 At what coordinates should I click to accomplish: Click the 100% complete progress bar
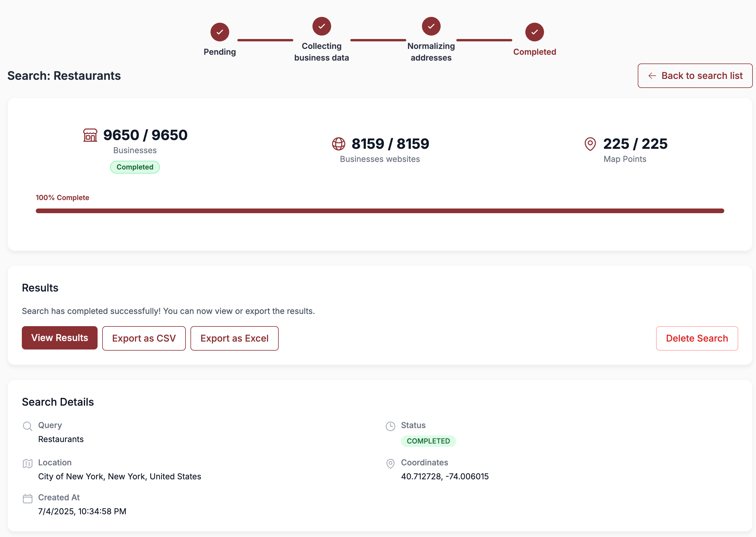[x=380, y=211]
